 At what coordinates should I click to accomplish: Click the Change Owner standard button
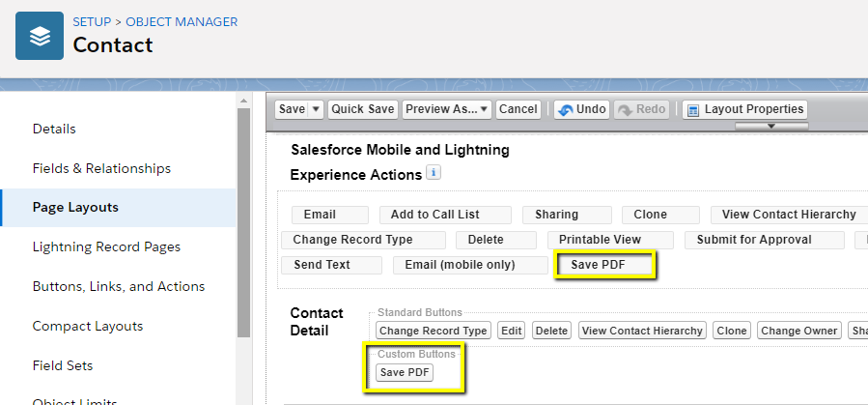coord(798,331)
